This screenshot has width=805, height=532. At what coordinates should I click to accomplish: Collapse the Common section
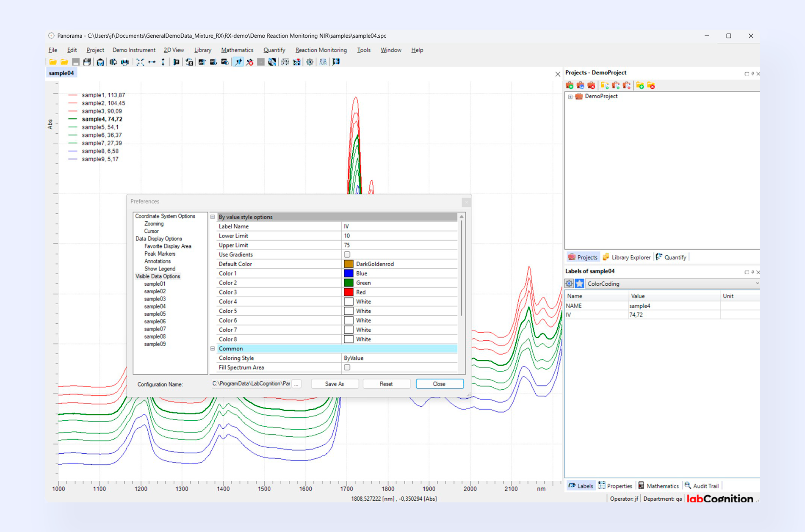pyautogui.click(x=213, y=348)
